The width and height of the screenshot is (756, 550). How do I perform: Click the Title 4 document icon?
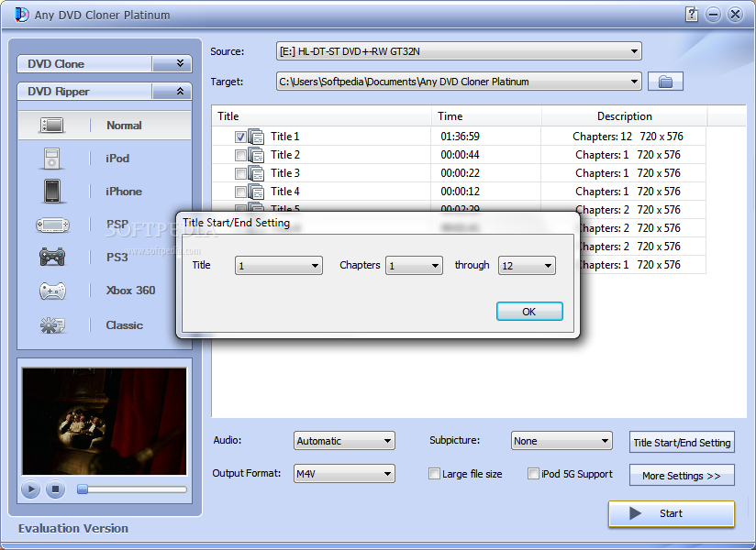click(256, 192)
